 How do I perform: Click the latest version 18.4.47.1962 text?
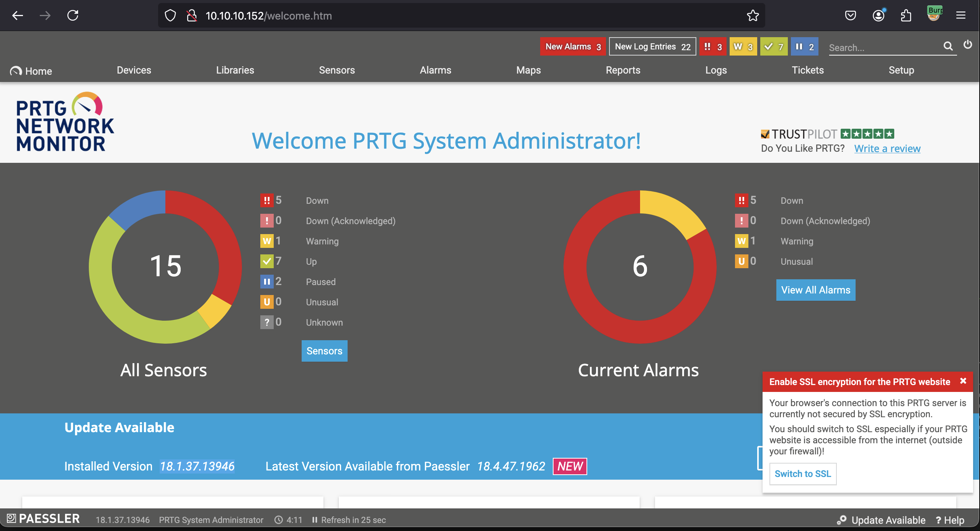click(x=511, y=466)
